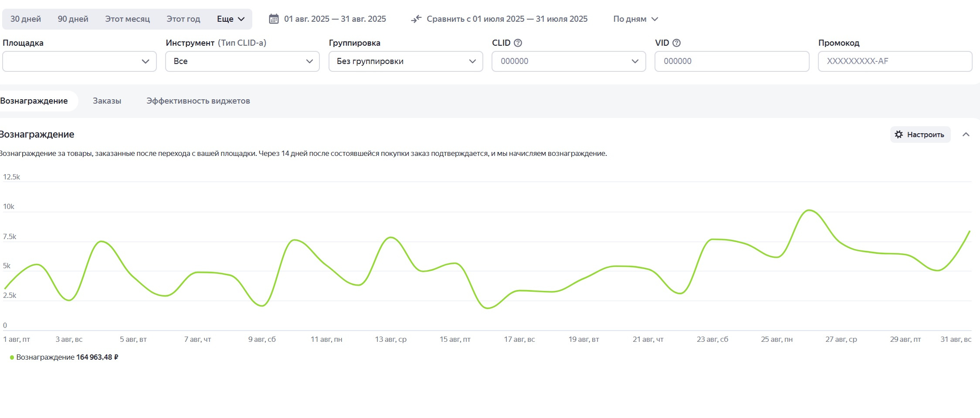This screenshot has width=980, height=418.
Task: Click the gear icon in Настроить
Action: click(x=899, y=135)
